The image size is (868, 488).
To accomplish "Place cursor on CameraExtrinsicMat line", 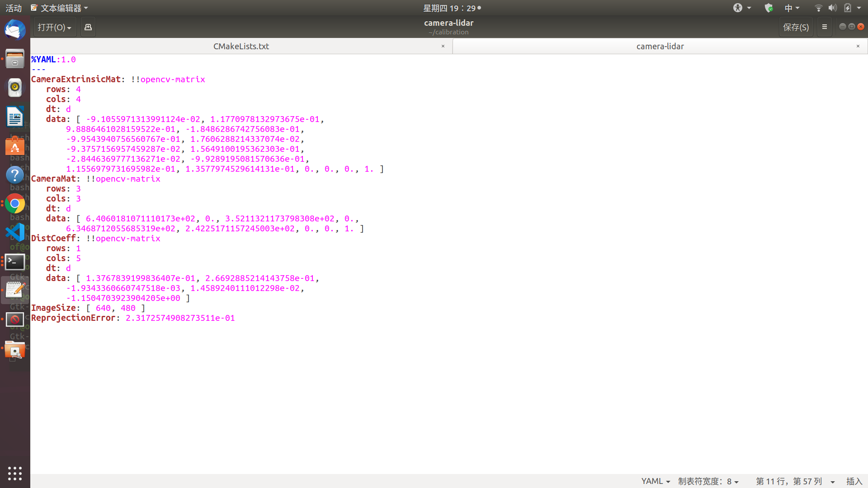I will [118, 79].
